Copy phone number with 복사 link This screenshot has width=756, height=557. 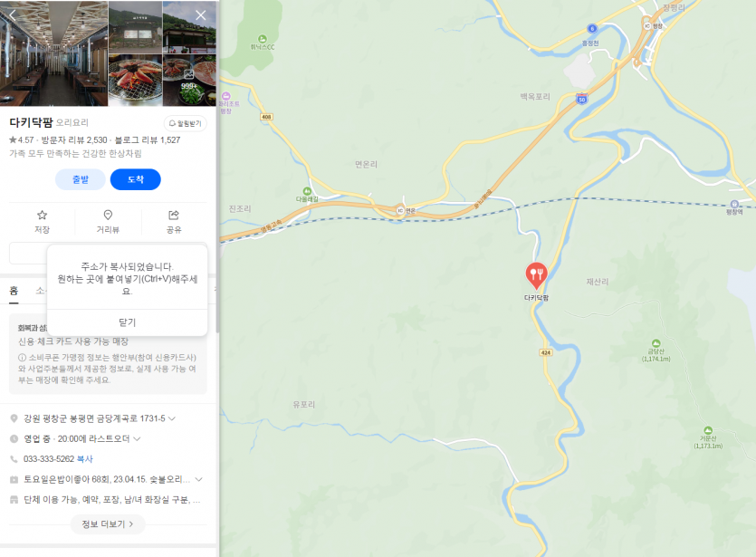[x=85, y=459]
